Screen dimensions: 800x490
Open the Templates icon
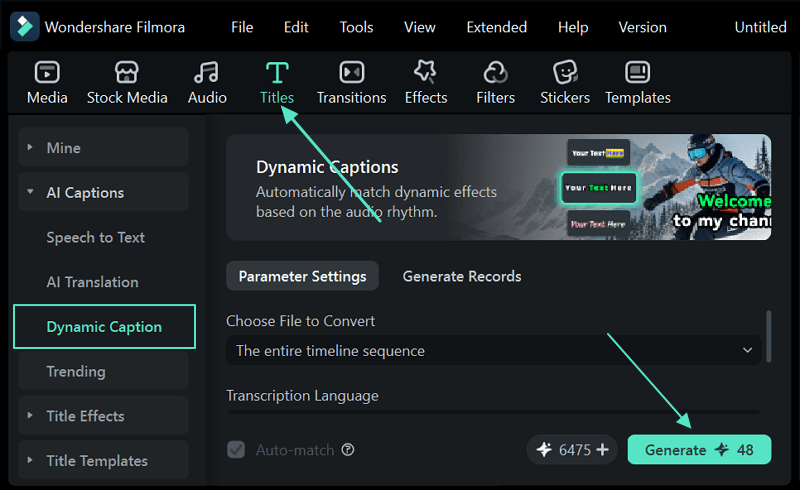637,72
